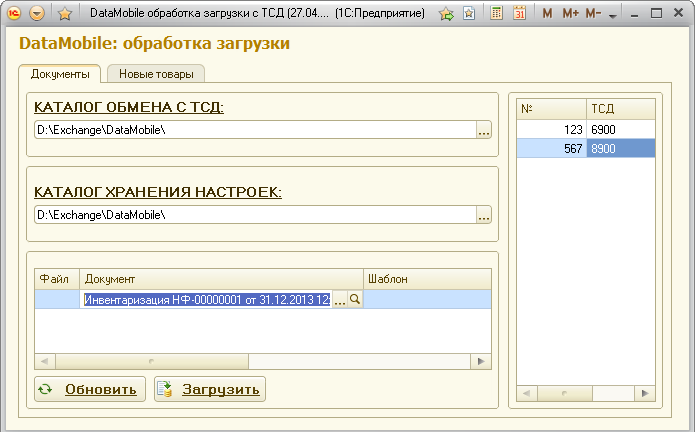Click documents table scroll left arrow
This screenshot has width=695, height=433.
45,361
